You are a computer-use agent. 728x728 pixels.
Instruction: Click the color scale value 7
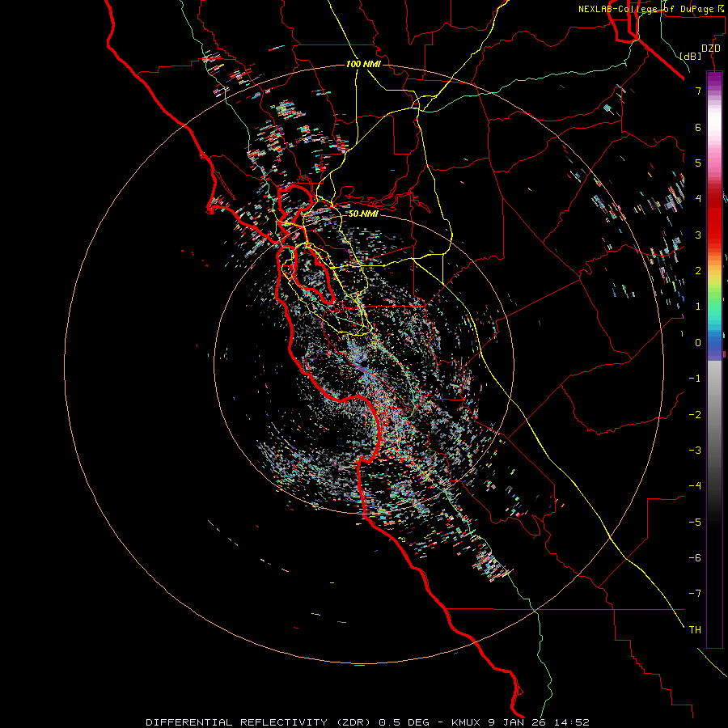(x=698, y=91)
